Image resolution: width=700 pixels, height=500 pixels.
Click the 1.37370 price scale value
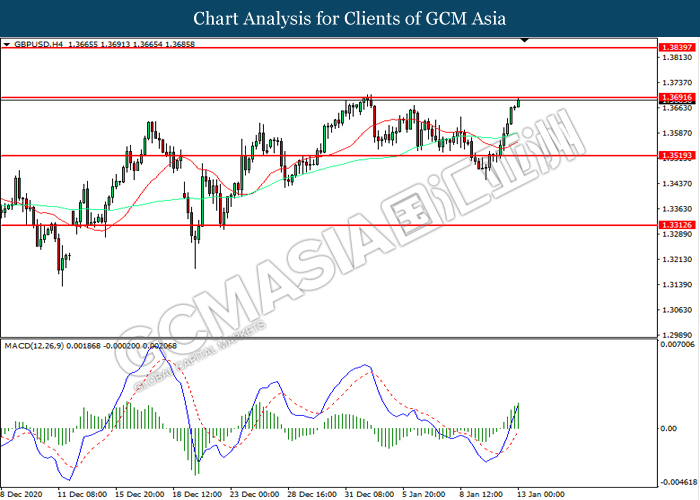678,83
